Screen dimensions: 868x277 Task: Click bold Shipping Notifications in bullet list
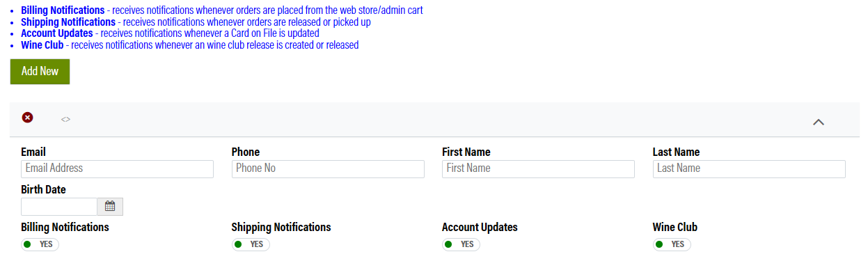pyautogui.click(x=68, y=22)
